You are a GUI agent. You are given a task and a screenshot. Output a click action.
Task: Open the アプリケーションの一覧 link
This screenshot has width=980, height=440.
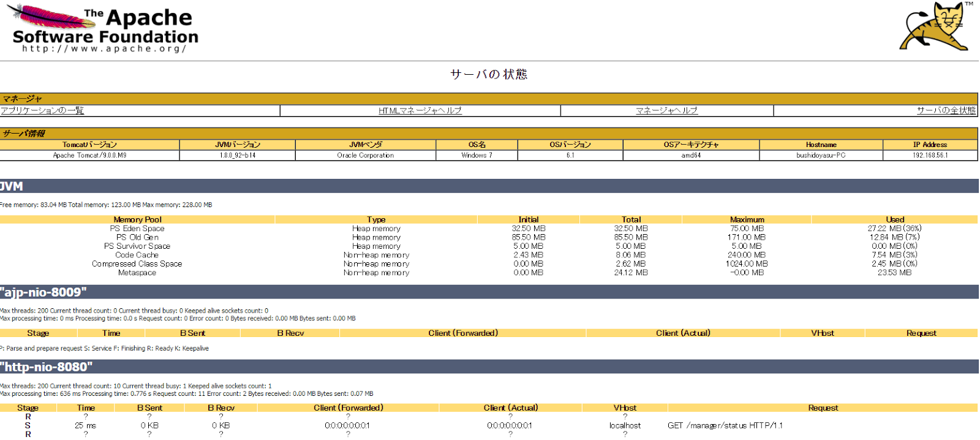42,110
